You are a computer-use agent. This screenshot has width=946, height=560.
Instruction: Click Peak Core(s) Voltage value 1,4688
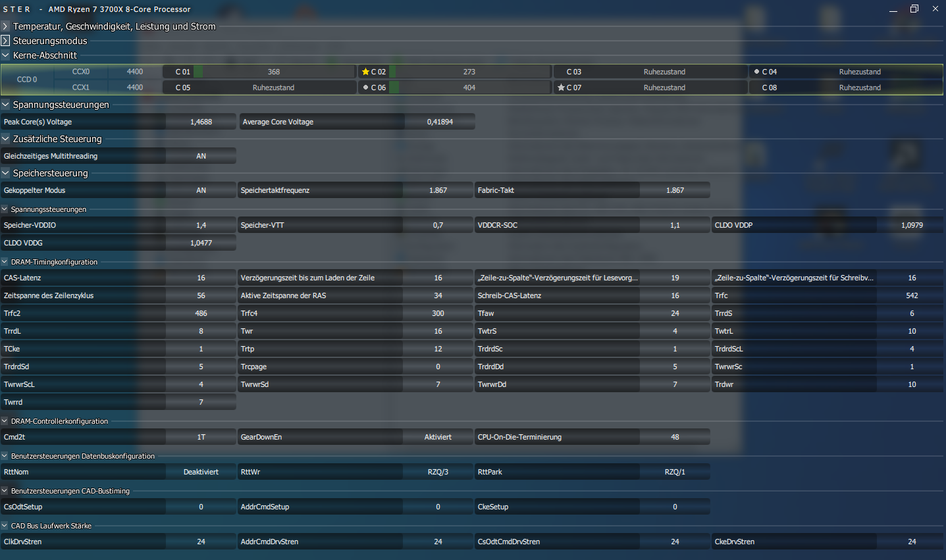(201, 122)
